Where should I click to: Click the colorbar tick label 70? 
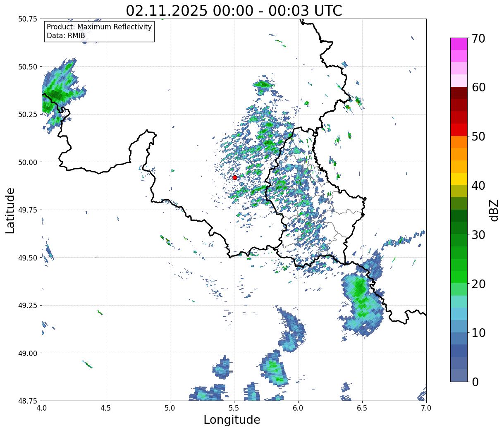click(478, 38)
